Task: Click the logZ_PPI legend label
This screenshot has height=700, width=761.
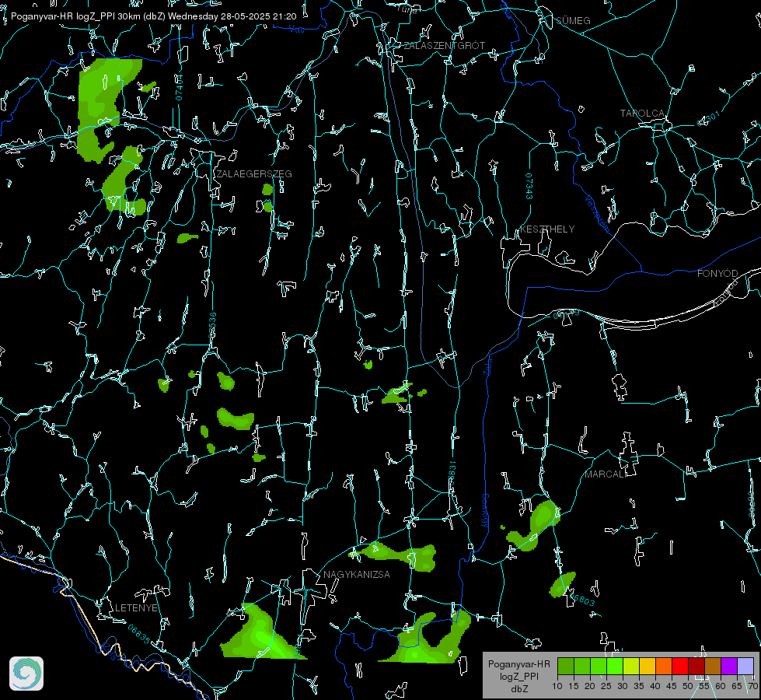Action: pyautogui.click(x=519, y=676)
